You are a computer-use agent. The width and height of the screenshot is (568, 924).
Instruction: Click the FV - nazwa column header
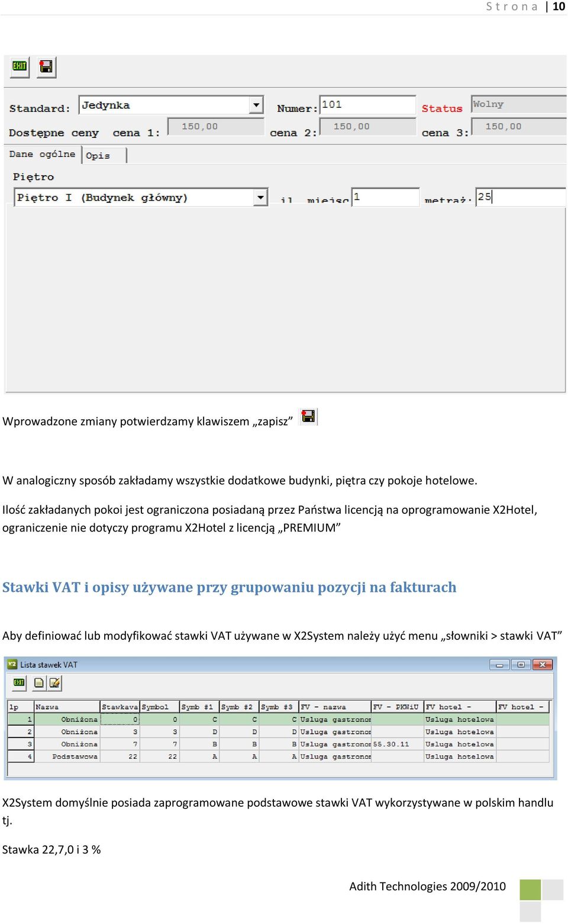pyautogui.click(x=335, y=707)
